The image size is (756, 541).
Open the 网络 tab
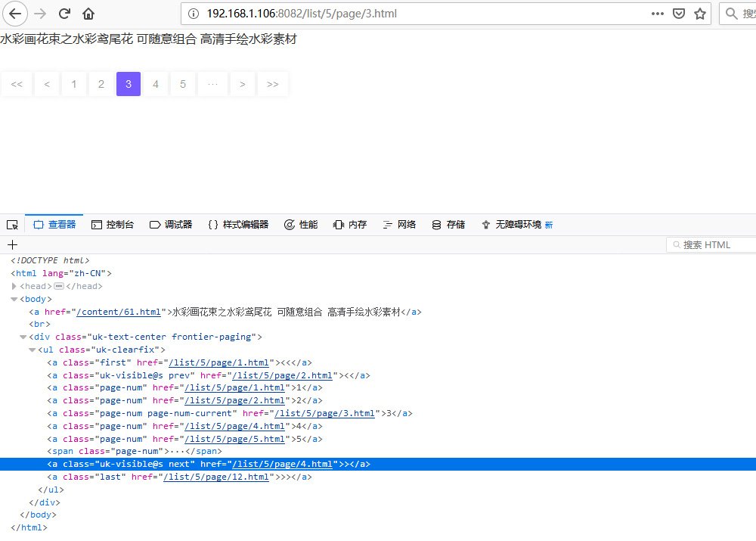pyautogui.click(x=399, y=225)
